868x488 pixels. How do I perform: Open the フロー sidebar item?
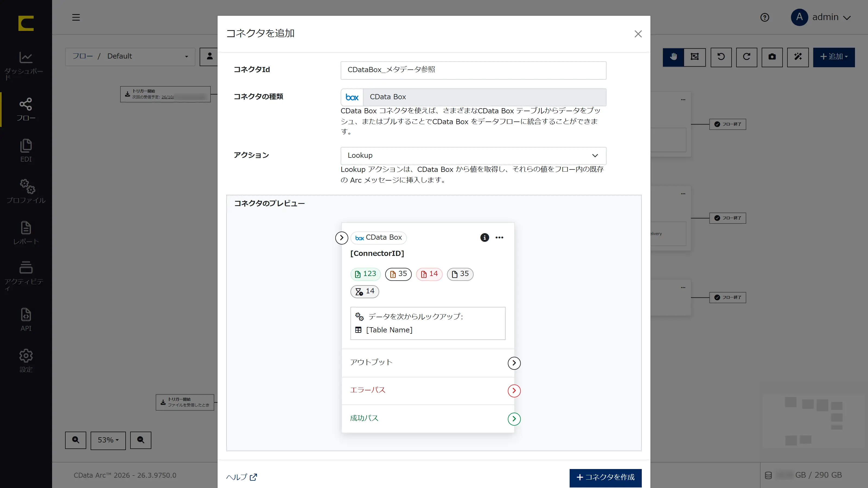coord(26,110)
